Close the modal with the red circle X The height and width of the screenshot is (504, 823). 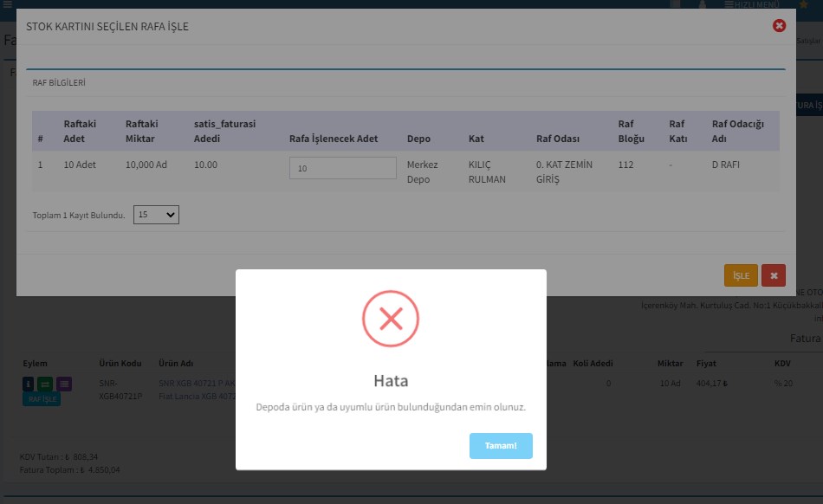click(779, 26)
